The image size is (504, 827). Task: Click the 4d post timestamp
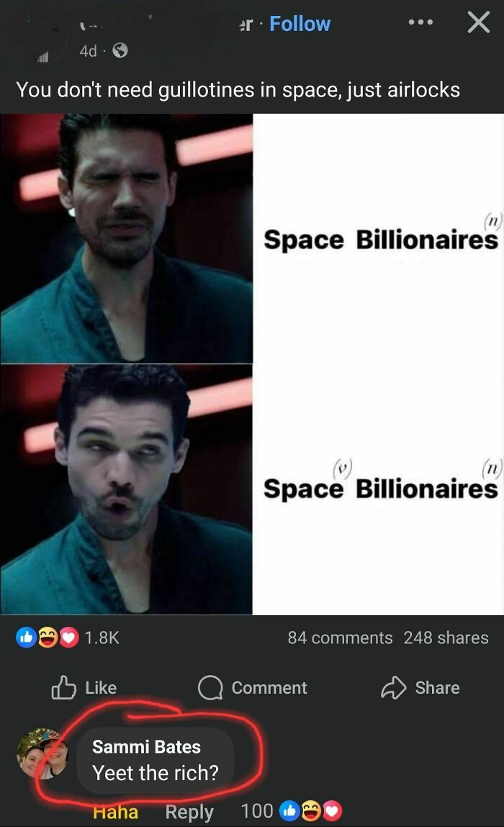click(88, 50)
